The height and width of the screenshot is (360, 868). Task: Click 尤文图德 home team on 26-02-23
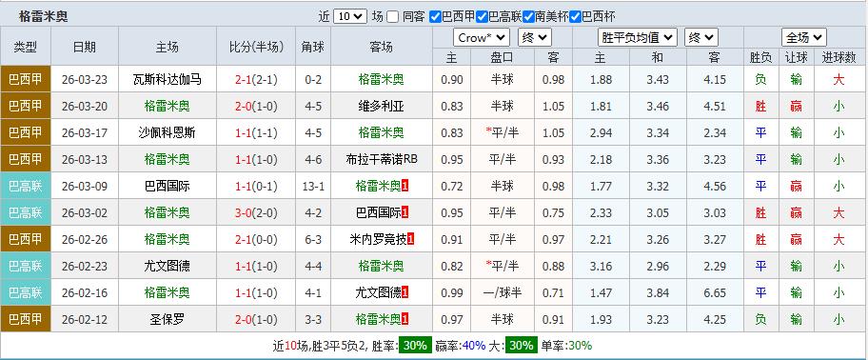168,266
